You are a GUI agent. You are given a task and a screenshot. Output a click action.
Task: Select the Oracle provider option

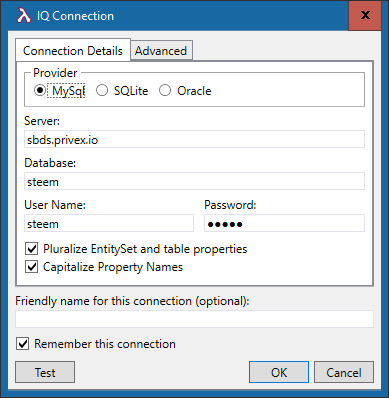(165, 90)
